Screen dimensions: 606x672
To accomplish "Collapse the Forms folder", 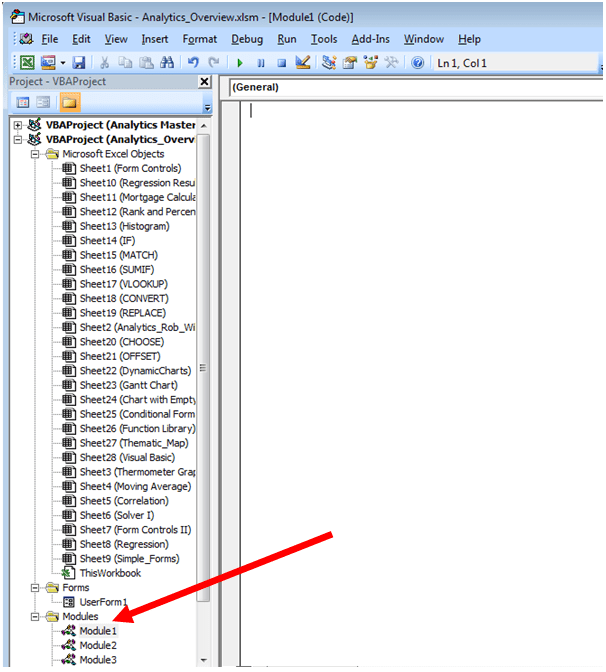I will [x=35, y=588].
